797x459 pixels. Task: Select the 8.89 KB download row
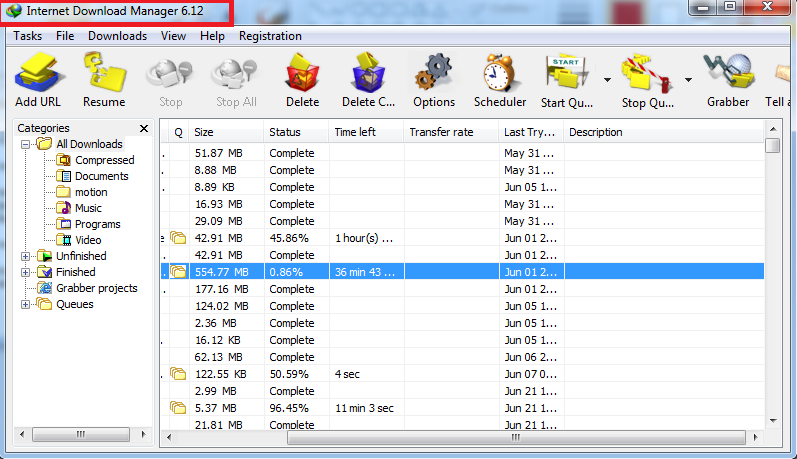point(463,187)
